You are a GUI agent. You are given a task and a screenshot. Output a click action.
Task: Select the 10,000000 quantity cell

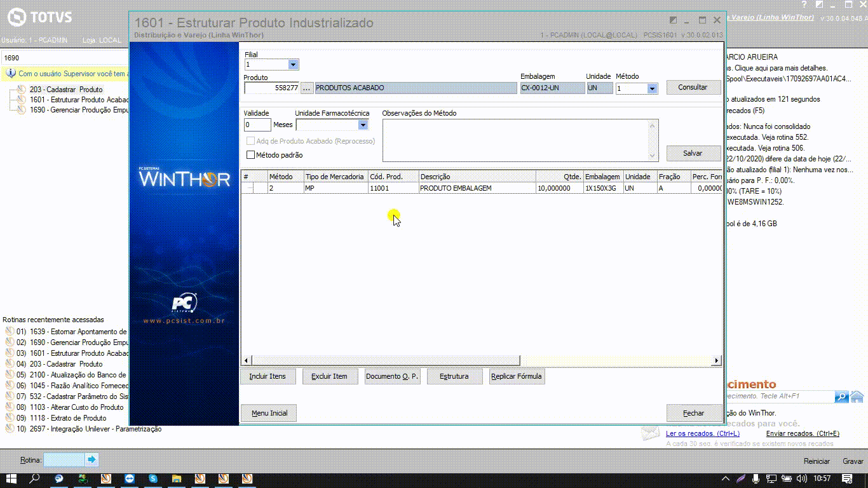tap(560, 188)
